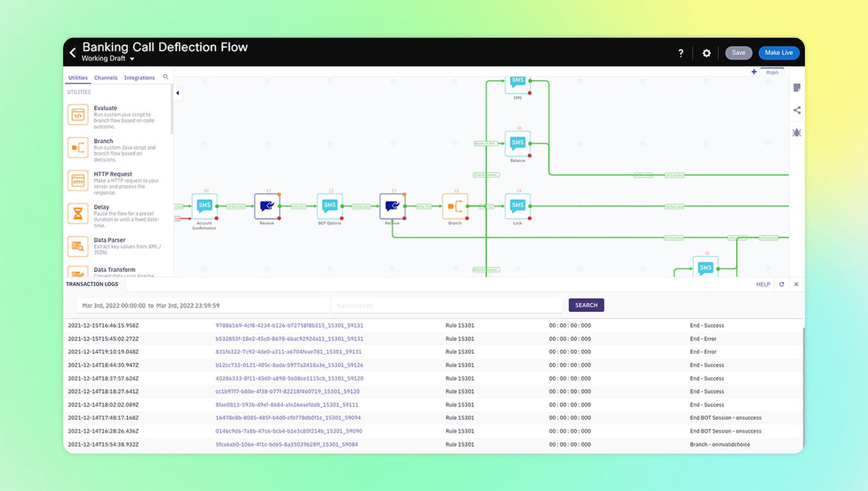Add a new flow tab with plus
This screenshot has width=868, height=491.
pos(754,72)
